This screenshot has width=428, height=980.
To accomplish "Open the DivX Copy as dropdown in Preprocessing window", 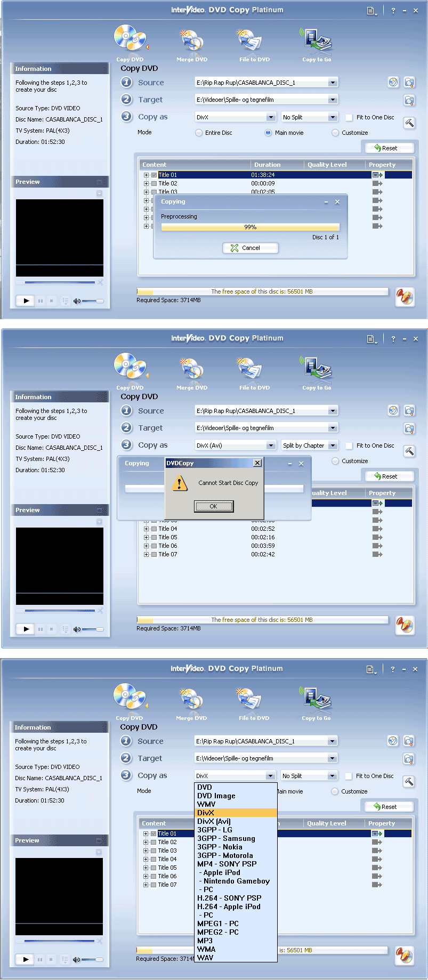I will tap(271, 117).
